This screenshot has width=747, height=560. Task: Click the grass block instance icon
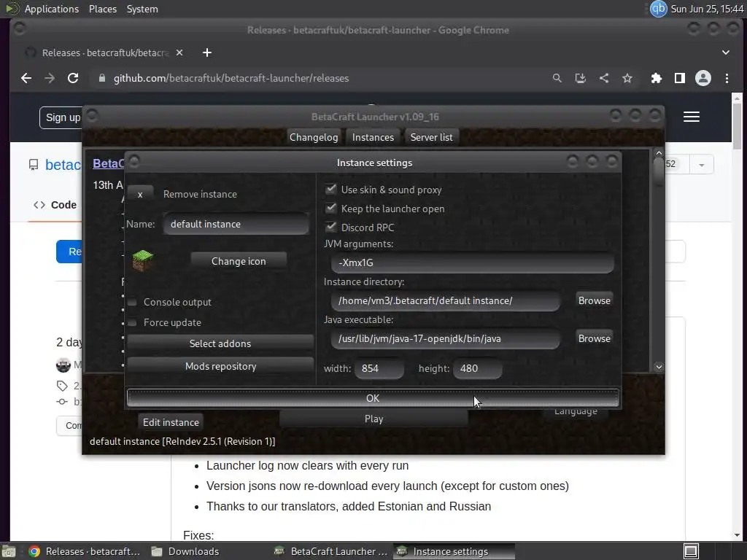pos(142,261)
